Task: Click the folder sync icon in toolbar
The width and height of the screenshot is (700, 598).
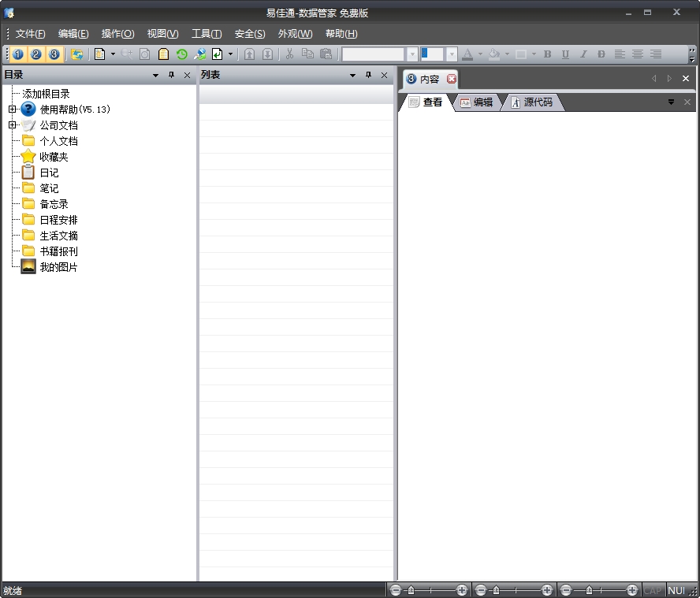Action: (x=76, y=54)
